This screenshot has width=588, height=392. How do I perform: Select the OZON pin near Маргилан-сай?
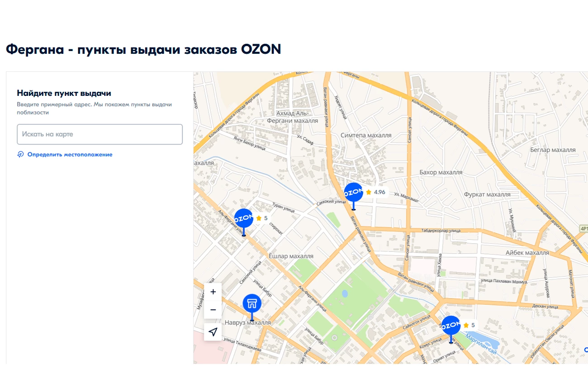[450, 326]
